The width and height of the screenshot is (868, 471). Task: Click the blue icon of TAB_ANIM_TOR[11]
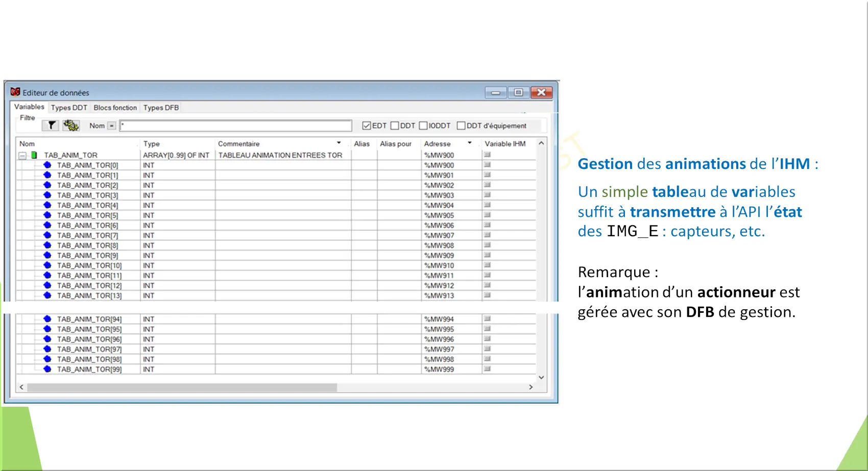(47, 275)
